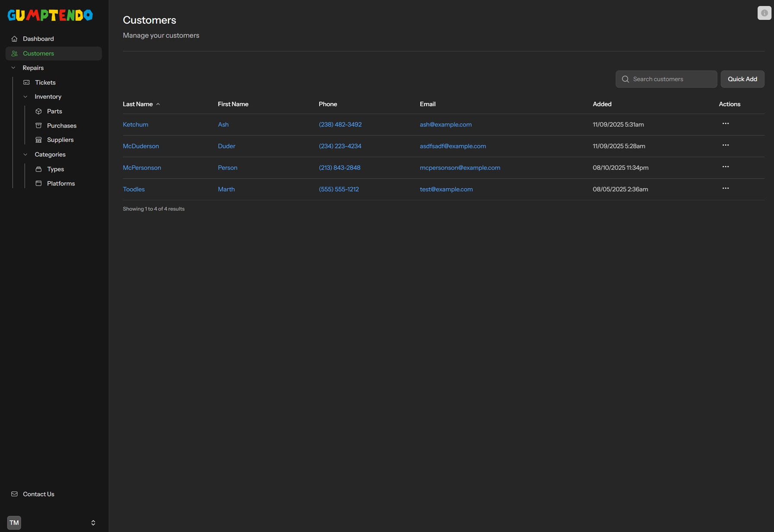Click the Gumptendo logo
774x532 pixels.
click(x=50, y=15)
